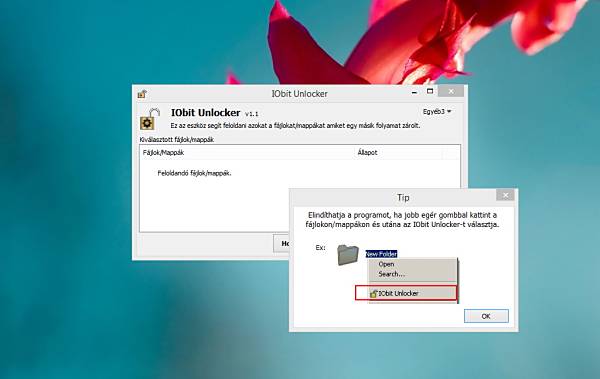The width and height of the screenshot is (600, 379).
Task: Click the lock icon beside IObit Unlocker entry
Action: (x=373, y=294)
